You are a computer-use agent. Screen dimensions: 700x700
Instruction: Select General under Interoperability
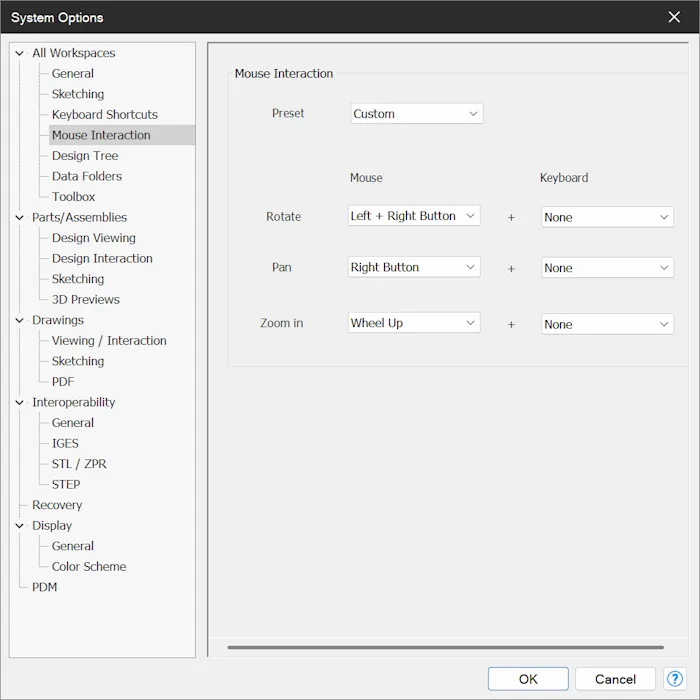73,422
